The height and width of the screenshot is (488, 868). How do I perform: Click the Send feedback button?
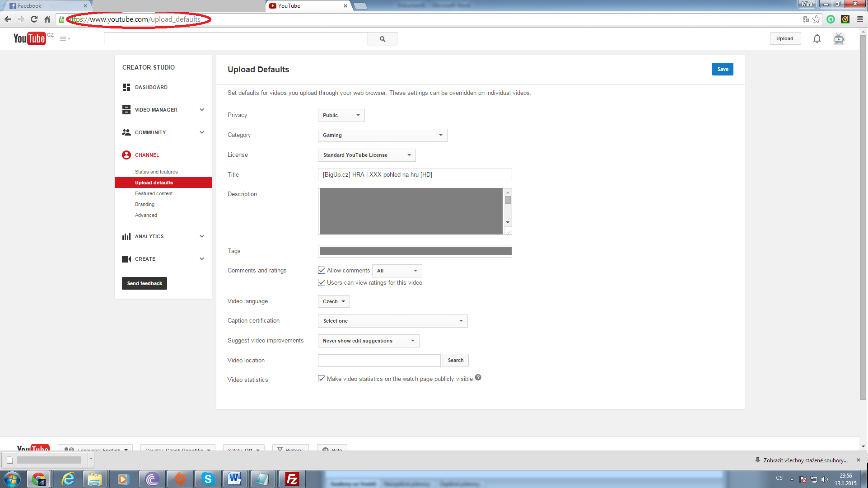pyautogui.click(x=145, y=283)
